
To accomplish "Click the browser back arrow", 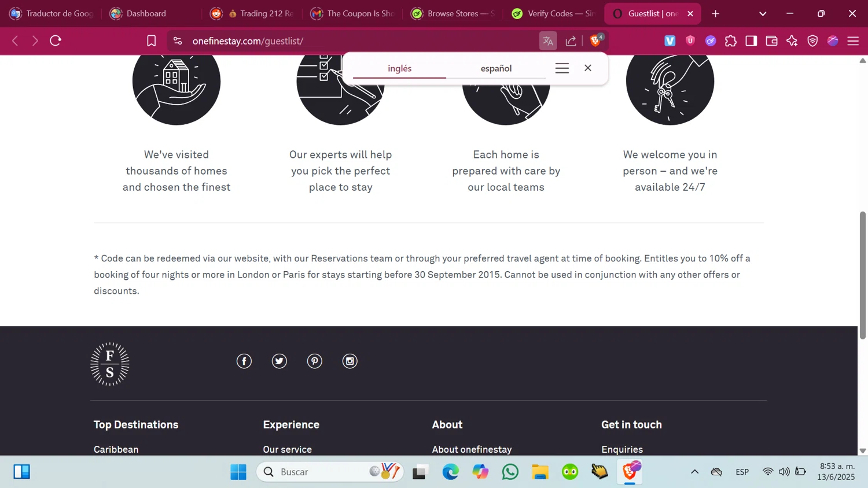I will click(x=16, y=41).
